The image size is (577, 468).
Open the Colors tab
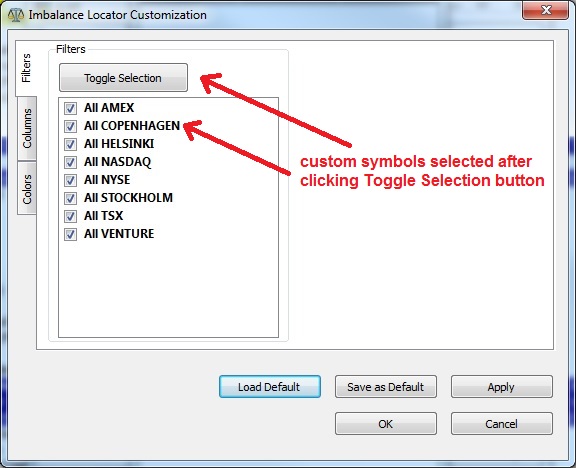tap(27, 188)
